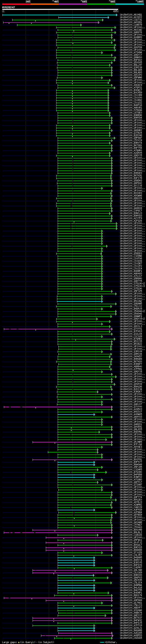
Task: Click hit label UniRef100_C1C169
Action: point(131,337)
